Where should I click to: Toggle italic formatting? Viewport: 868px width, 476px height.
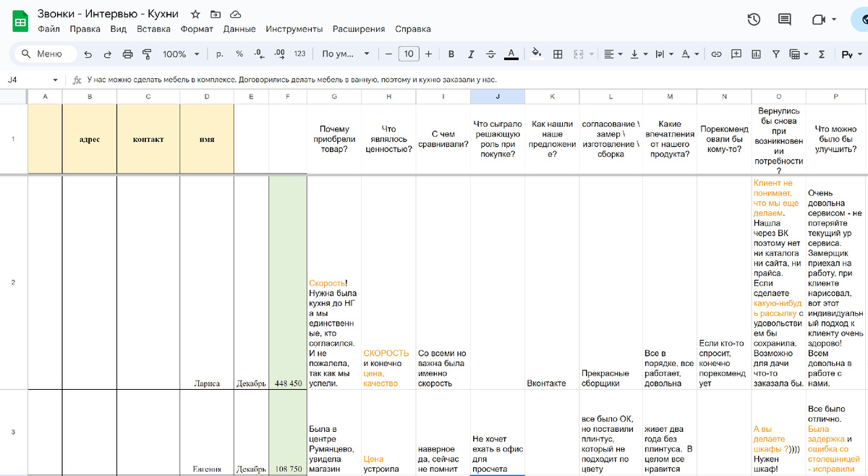(472, 54)
